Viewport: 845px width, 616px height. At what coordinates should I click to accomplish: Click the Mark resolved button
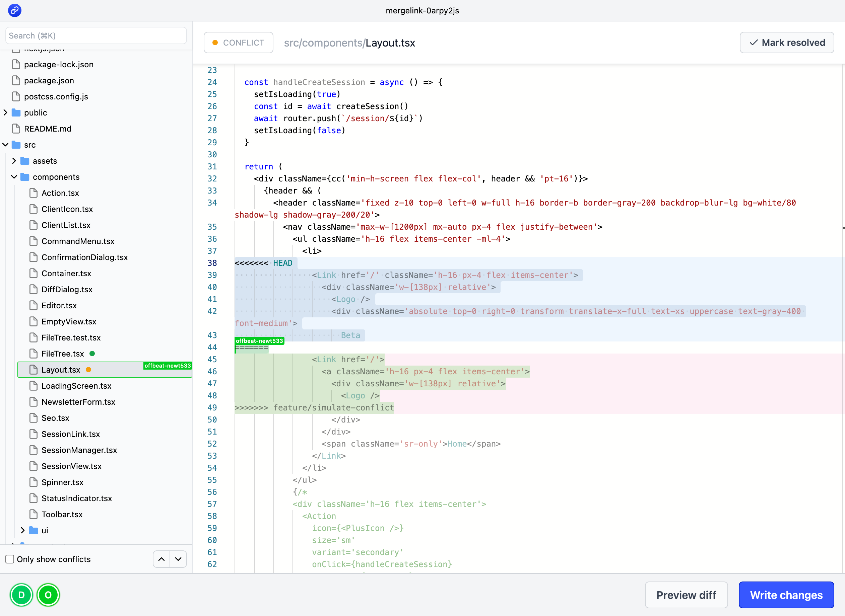pos(787,43)
